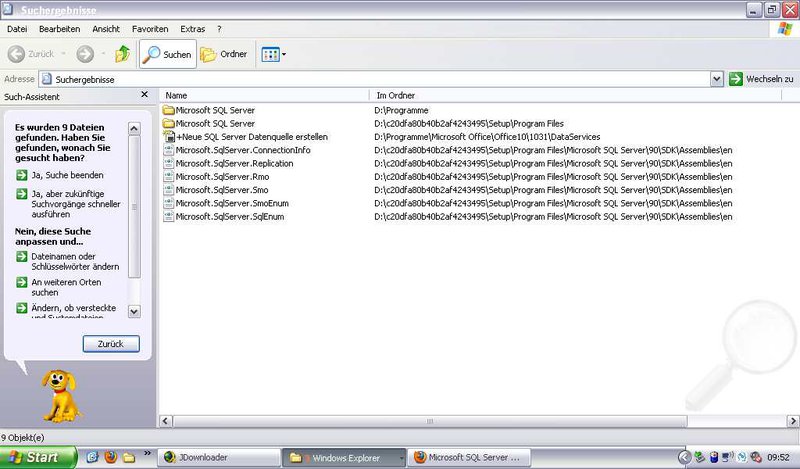Close the Such-Assistent pane
800x469 pixels.
144,94
